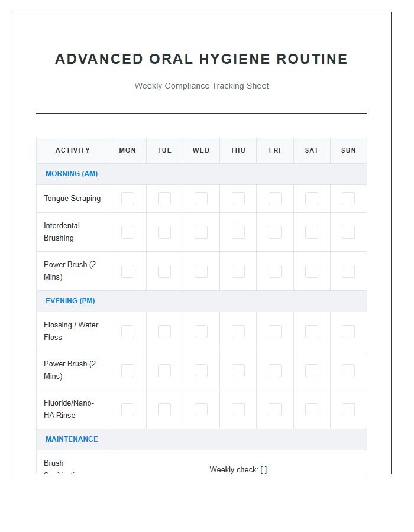Mark morning Power Brush done for Sunday
The width and height of the screenshot is (414, 532).
(348, 271)
